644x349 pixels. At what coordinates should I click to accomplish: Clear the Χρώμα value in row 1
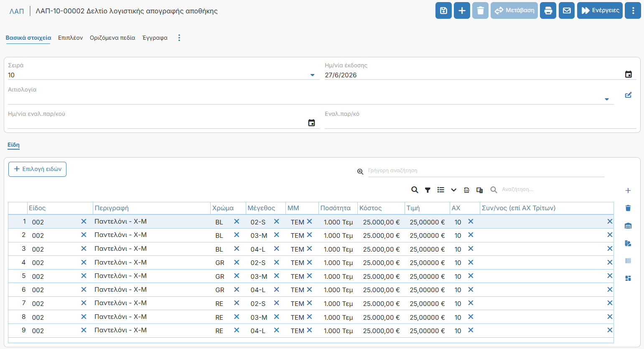point(237,222)
